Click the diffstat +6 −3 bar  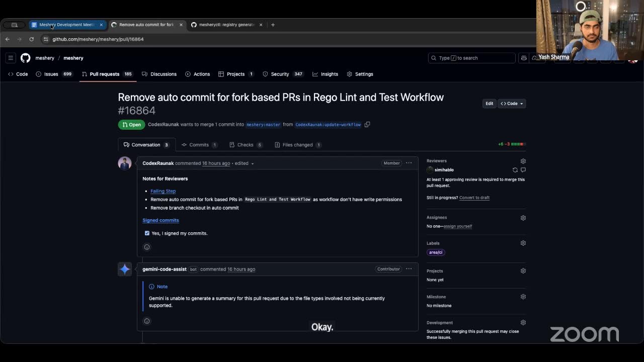(512, 144)
